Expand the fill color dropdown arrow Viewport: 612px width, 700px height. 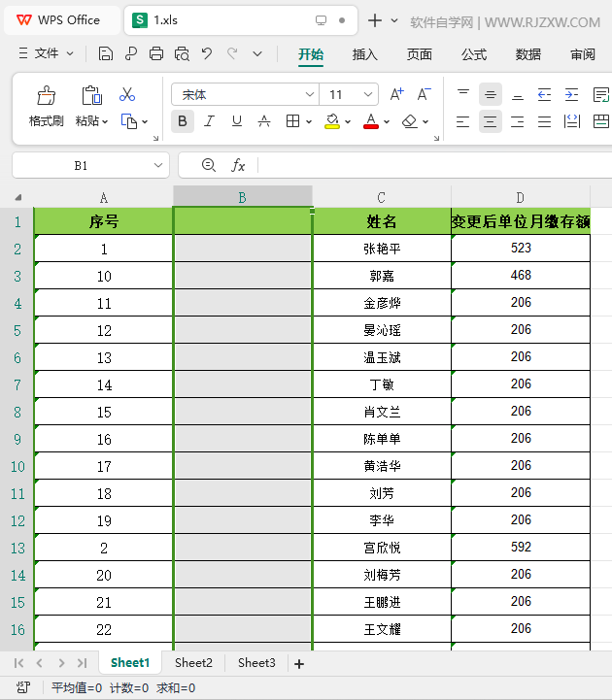(348, 121)
